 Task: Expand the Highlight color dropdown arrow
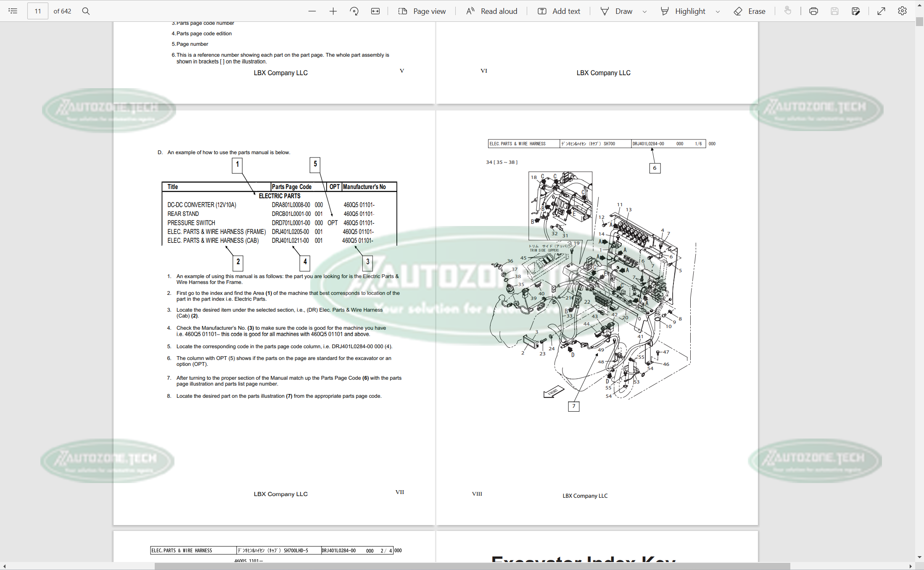click(x=718, y=12)
